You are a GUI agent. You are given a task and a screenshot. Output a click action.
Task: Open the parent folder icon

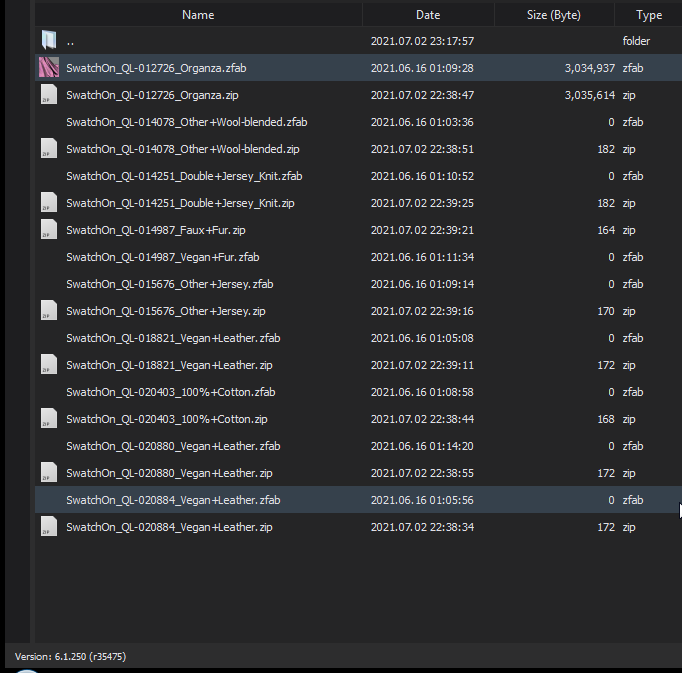point(49,40)
